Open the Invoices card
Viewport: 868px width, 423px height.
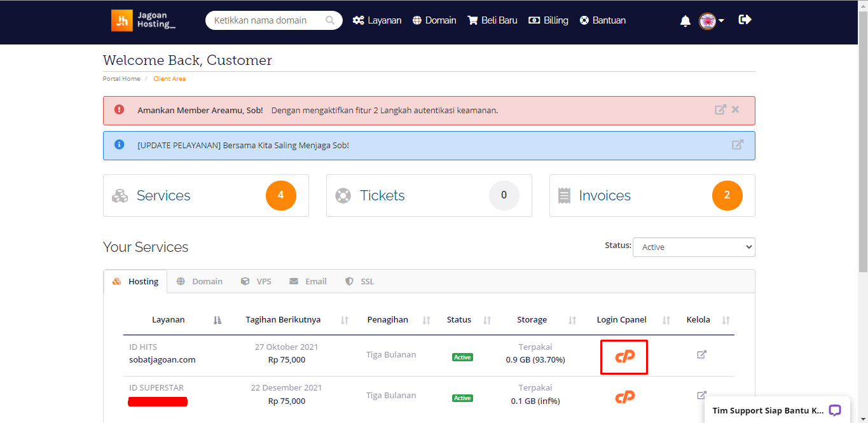coord(652,195)
